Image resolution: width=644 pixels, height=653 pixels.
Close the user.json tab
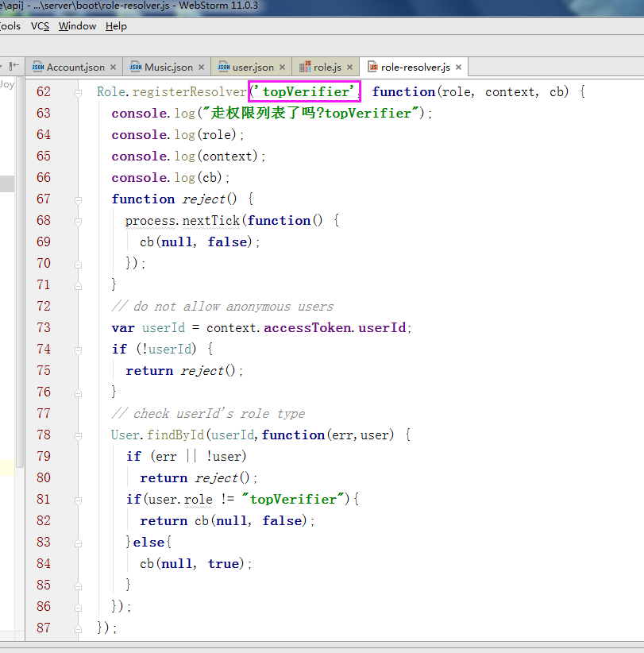pos(282,67)
